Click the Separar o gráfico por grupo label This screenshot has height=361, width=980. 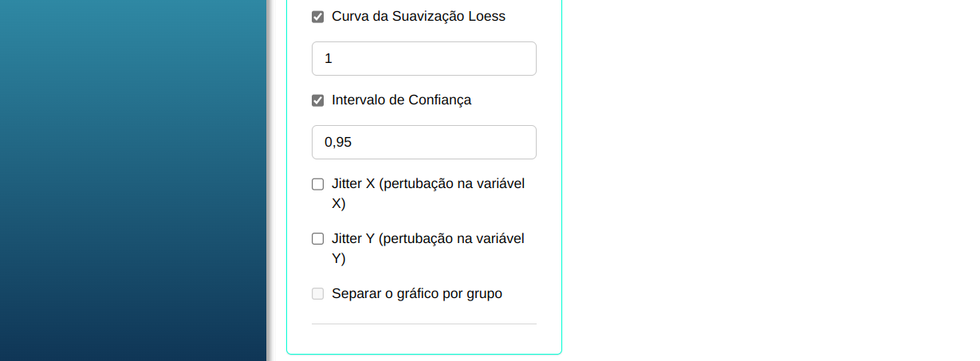point(416,293)
